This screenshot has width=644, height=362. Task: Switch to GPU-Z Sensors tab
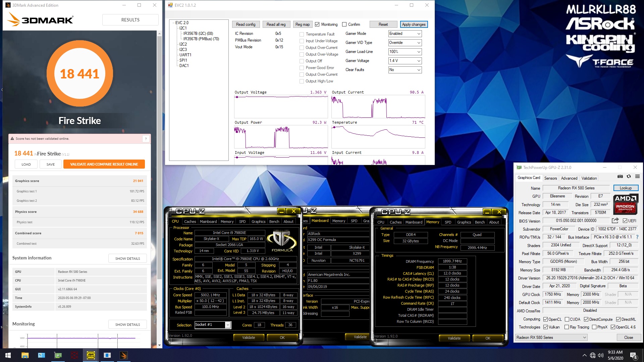pos(550,178)
